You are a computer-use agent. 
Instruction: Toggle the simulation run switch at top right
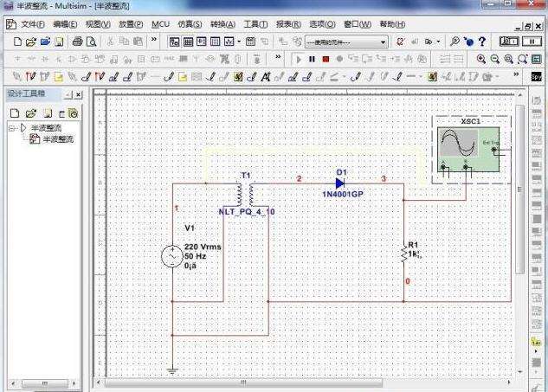click(x=510, y=41)
